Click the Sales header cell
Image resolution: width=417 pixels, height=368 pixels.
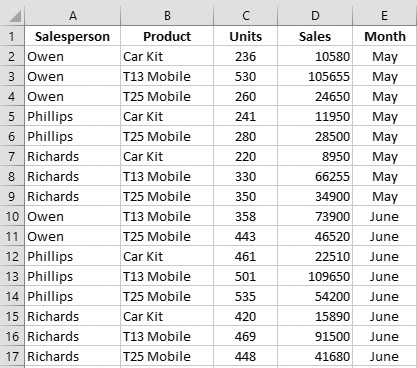(315, 36)
